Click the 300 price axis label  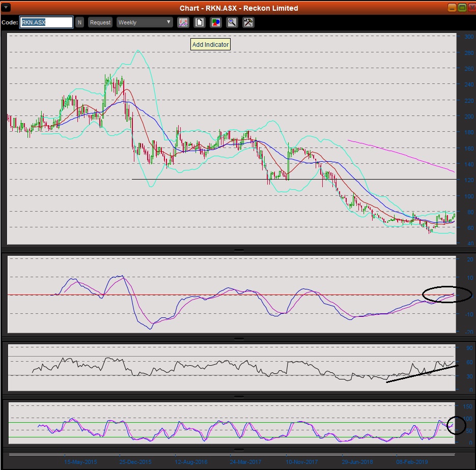(x=469, y=37)
